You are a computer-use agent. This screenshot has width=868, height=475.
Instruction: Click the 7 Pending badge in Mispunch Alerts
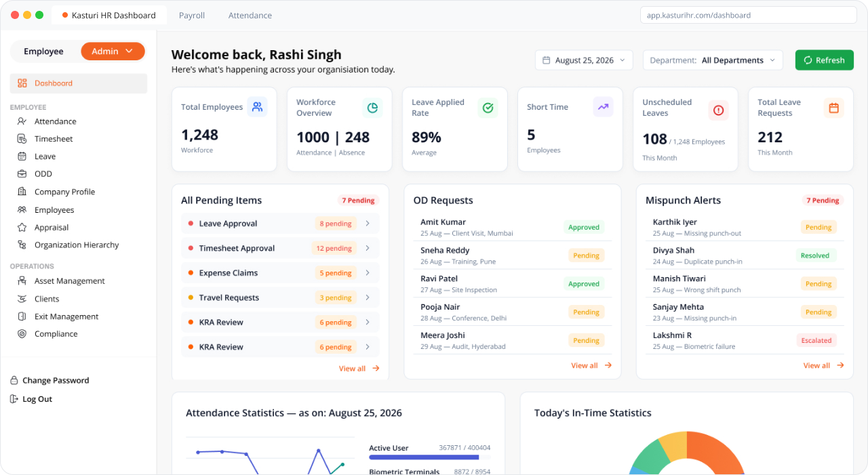coord(823,201)
